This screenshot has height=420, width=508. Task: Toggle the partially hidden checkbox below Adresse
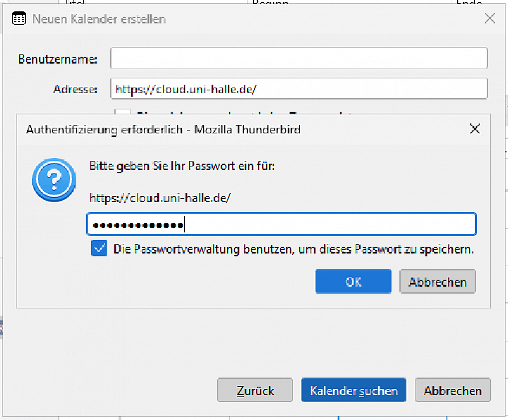[x=123, y=112]
